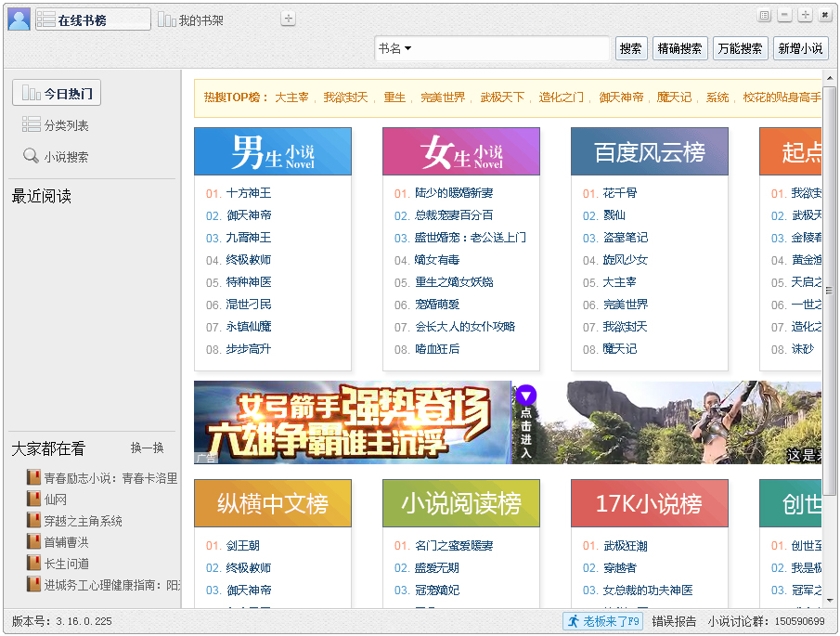Click the book icon next to 长生问道
The height and width of the screenshot is (636, 840).
34,564
